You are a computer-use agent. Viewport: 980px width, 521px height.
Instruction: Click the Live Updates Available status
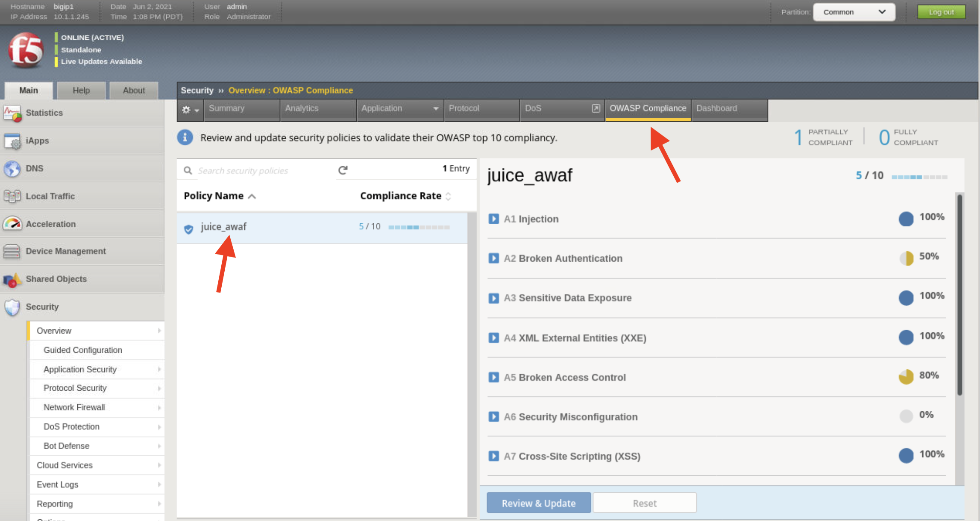click(101, 61)
